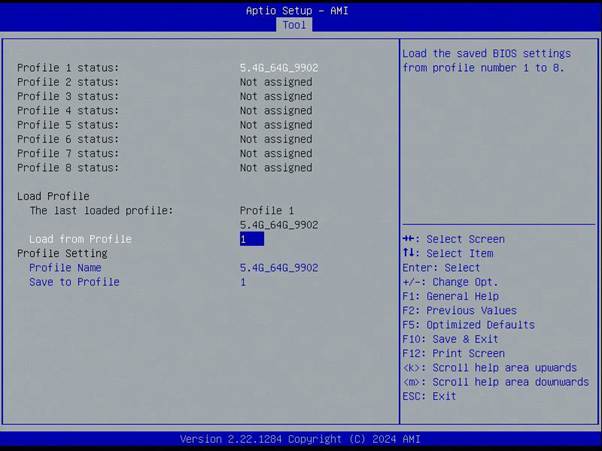Click the Save to Profile option
The width and height of the screenshot is (602, 451).
pos(74,282)
